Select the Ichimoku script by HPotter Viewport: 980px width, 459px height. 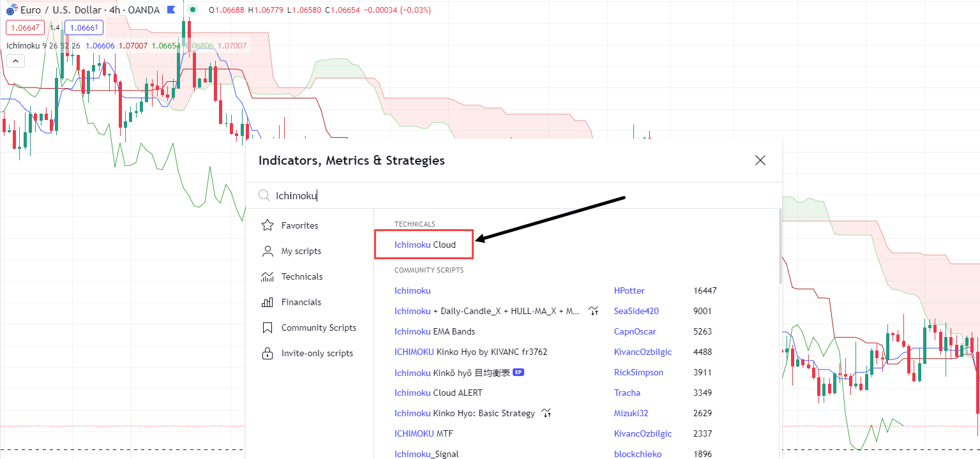(412, 290)
